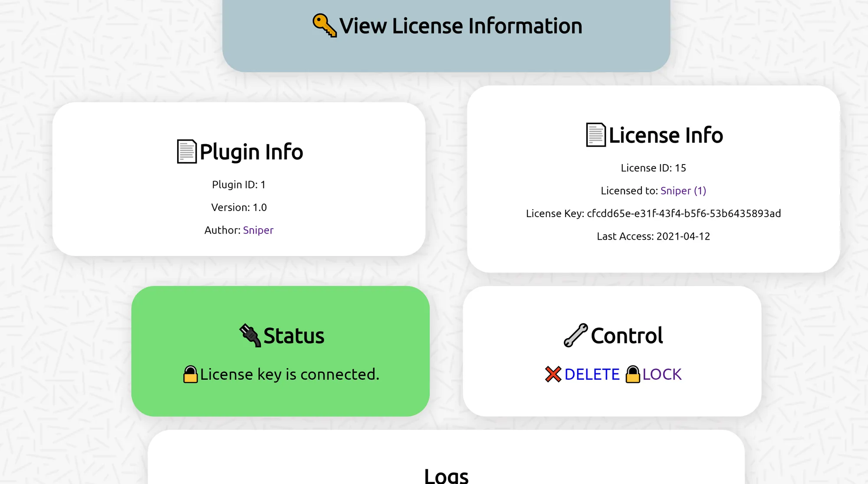Click the padlock icon in Status message
The width and height of the screenshot is (868, 484).
click(190, 374)
